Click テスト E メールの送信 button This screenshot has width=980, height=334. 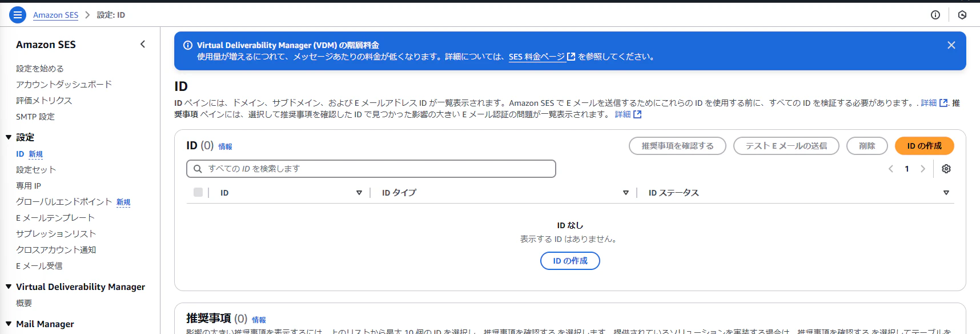tap(786, 146)
